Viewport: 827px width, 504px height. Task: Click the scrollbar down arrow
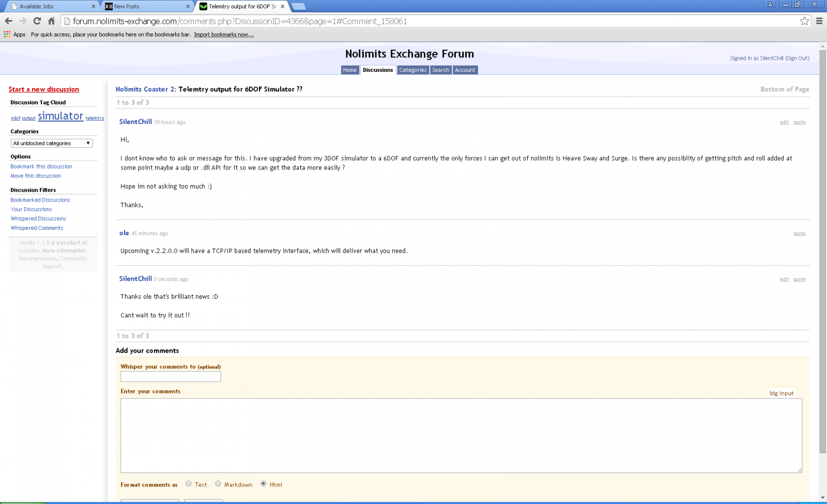[x=823, y=498]
